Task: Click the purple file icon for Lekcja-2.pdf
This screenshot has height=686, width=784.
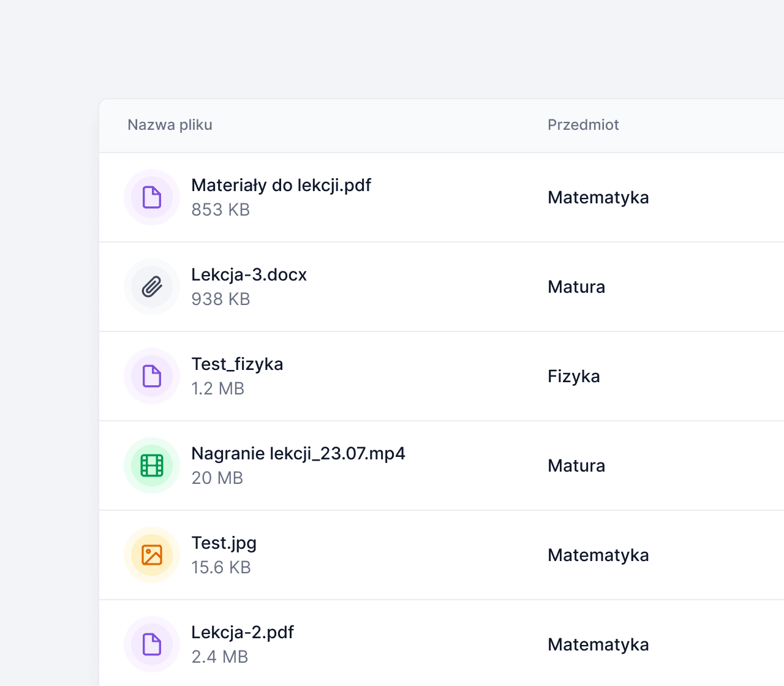Action: point(152,644)
